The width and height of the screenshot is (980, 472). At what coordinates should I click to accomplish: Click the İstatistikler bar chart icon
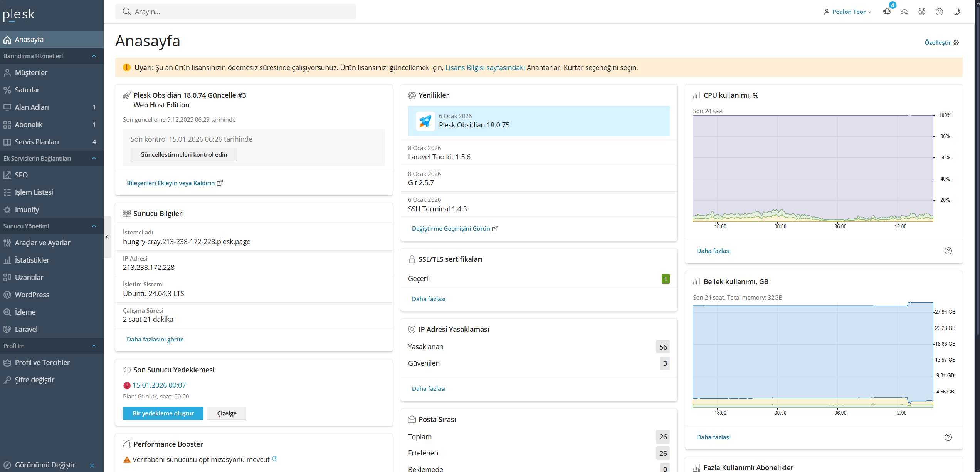pyautogui.click(x=7, y=260)
